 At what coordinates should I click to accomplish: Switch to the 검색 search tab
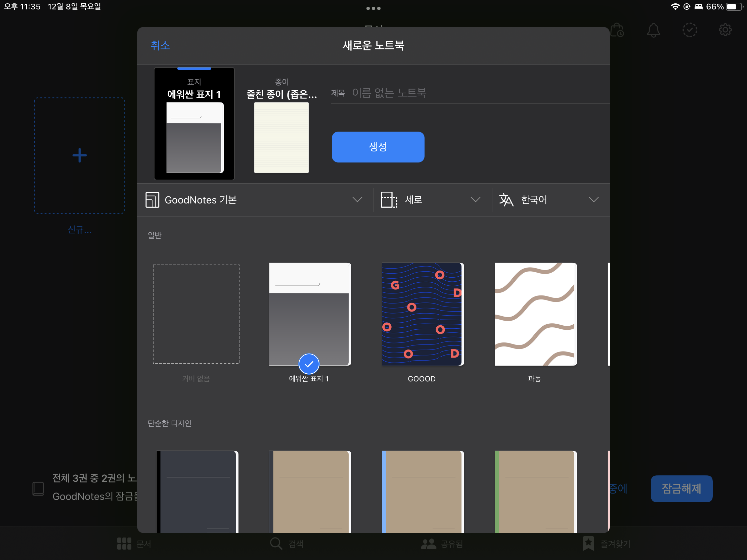point(287,544)
